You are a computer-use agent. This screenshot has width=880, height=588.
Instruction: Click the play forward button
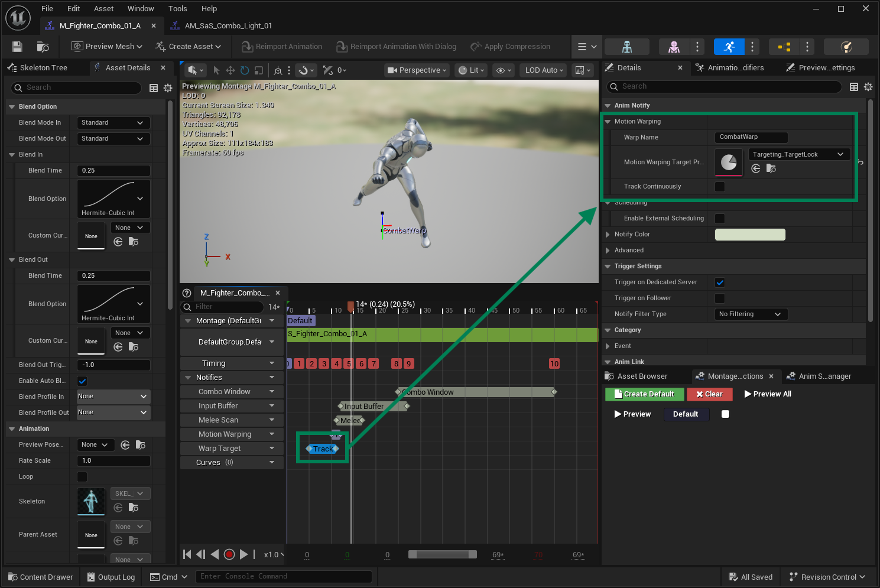(243, 554)
